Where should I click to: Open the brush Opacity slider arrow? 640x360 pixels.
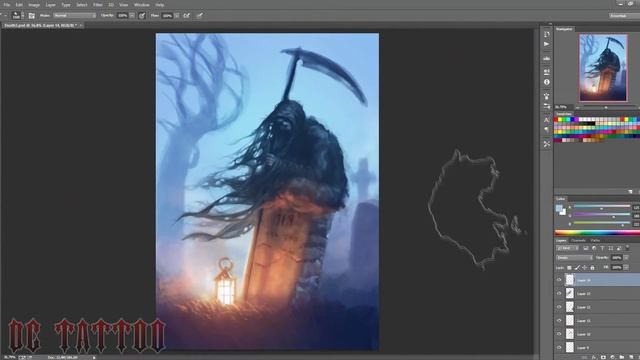pyautogui.click(x=132, y=16)
